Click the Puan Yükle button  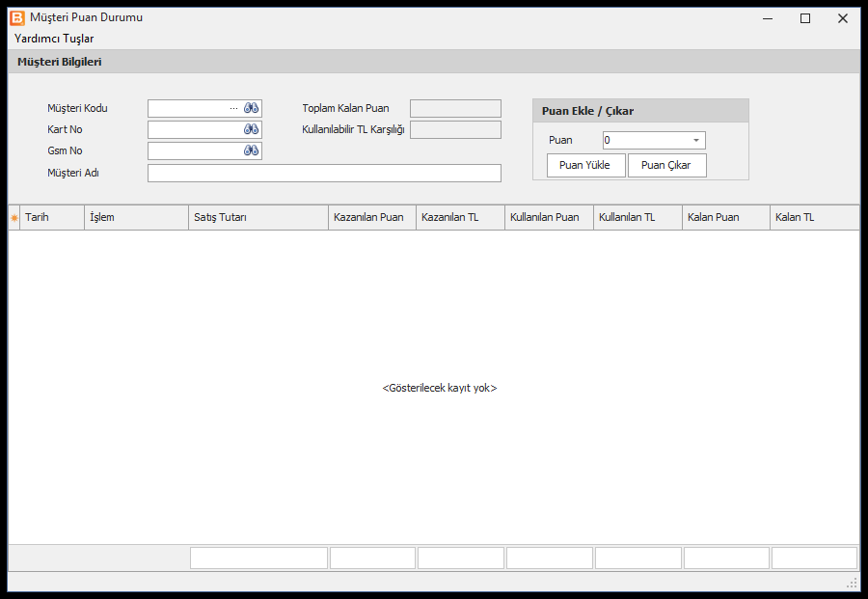tap(585, 166)
